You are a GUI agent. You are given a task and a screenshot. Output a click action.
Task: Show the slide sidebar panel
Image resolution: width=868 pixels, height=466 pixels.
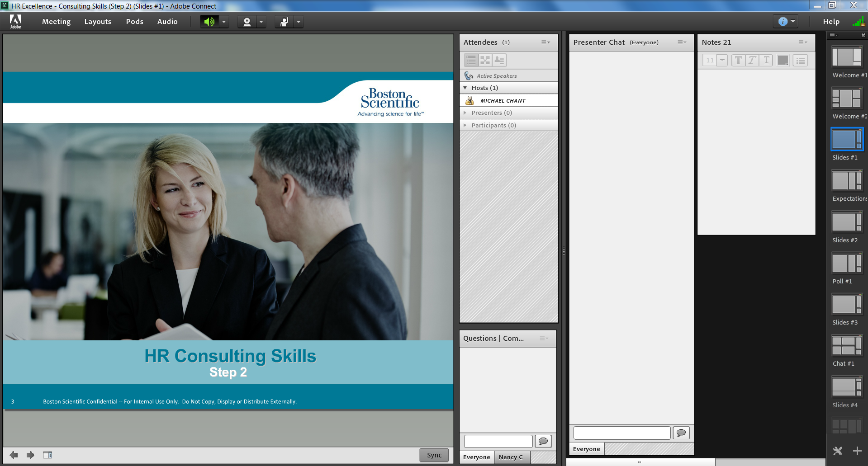pos(48,455)
